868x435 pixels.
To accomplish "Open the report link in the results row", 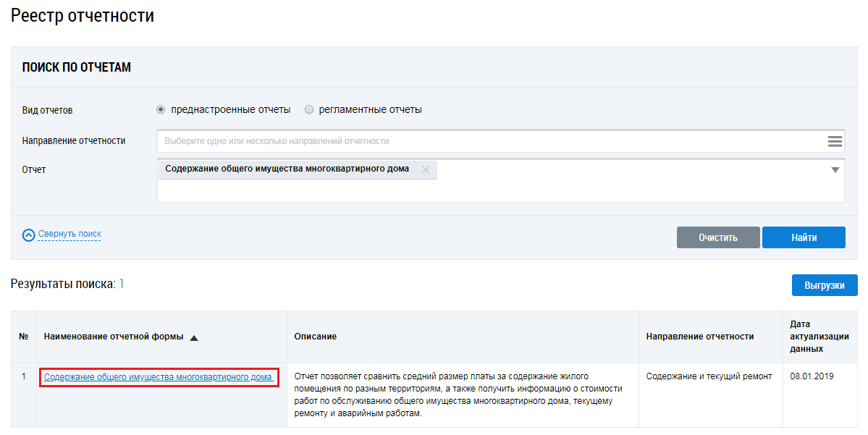I will (x=159, y=377).
